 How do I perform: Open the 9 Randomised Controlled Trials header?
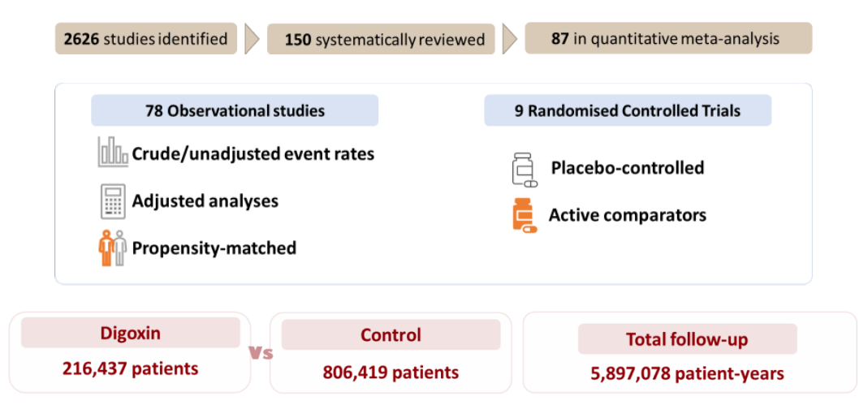coord(627,110)
